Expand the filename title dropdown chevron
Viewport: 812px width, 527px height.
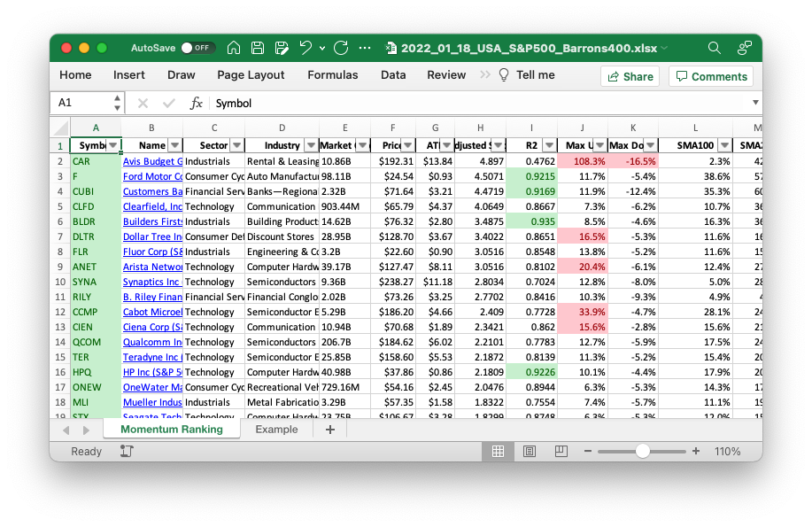point(664,48)
